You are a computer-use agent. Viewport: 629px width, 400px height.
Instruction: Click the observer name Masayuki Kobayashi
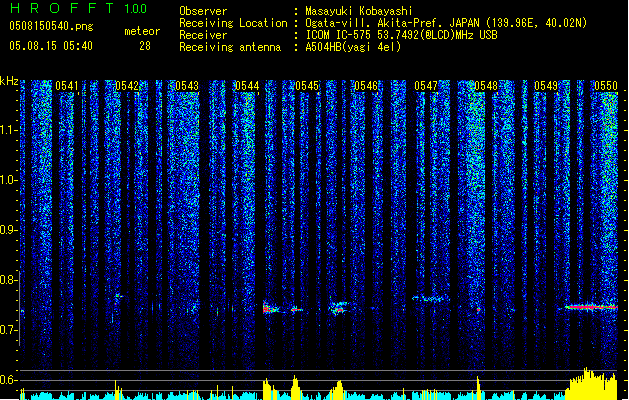coord(359,11)
